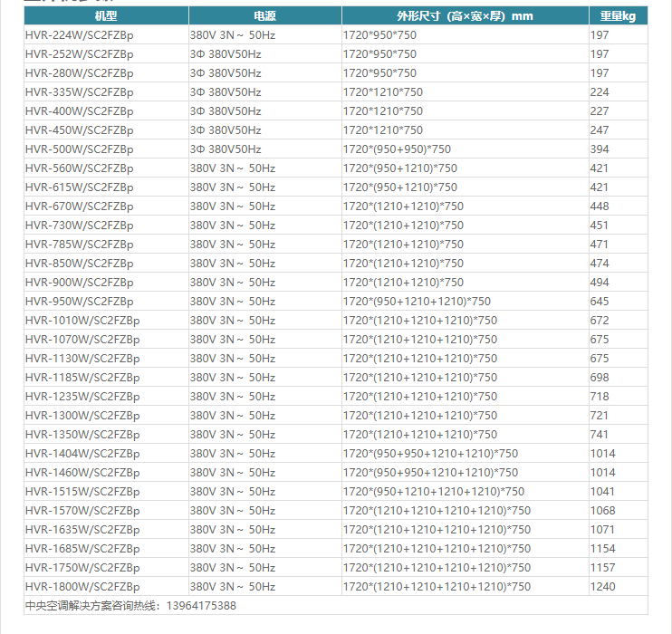Click the 电源 column header
The image size is (672, 634).
pos(264,16)
